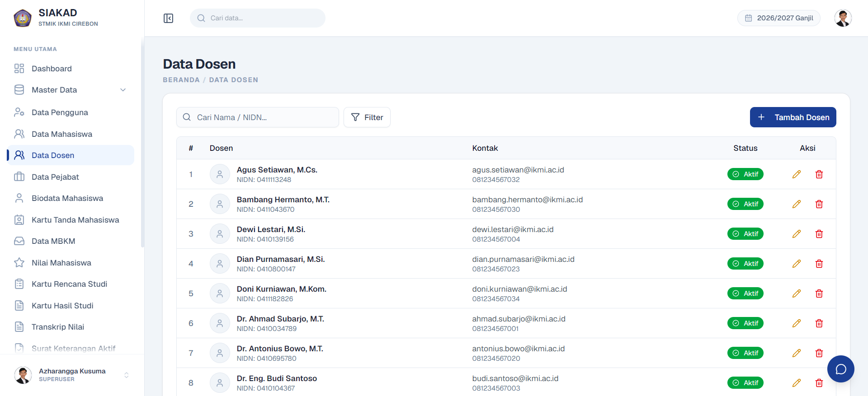Click the name Dr. Eng. Budi Santoso

pyautogui.click(x=277, y=378)
